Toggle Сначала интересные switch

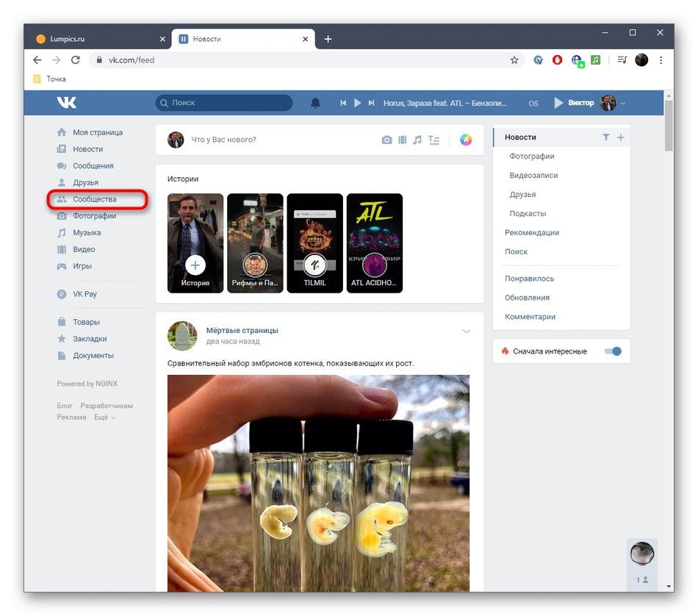613,351
